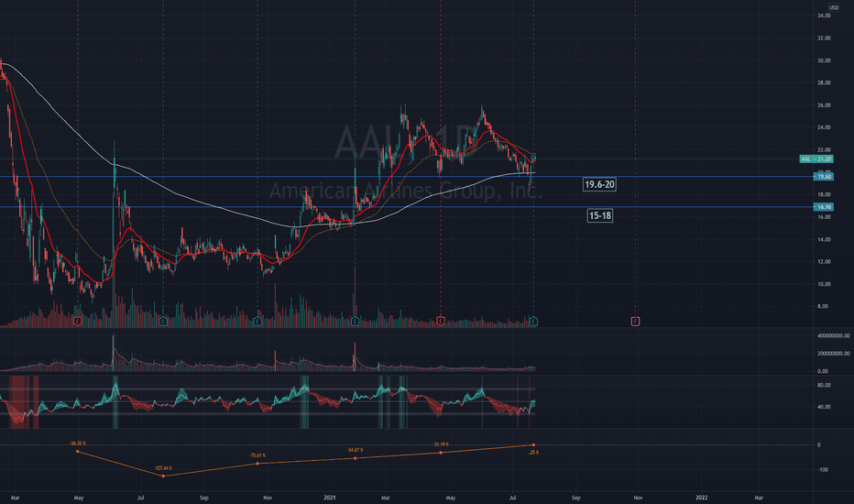Click the teal earnings E marker after 2021 label

coord(356,322)
